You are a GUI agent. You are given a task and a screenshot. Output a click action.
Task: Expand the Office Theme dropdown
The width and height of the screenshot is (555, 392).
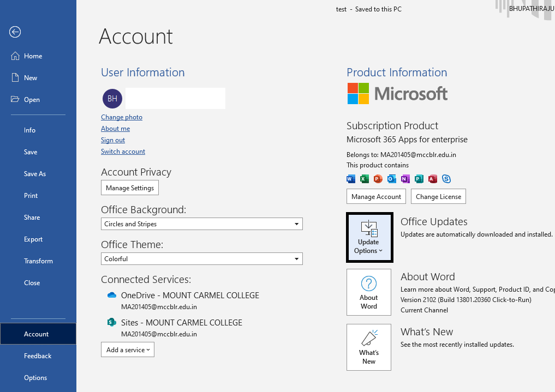pos(202,259)
